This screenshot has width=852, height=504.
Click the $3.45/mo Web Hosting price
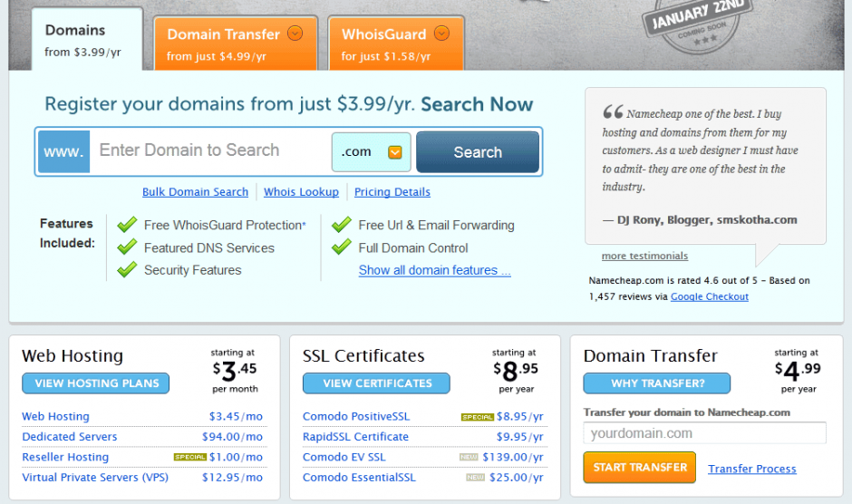click(x=236, y=416)
